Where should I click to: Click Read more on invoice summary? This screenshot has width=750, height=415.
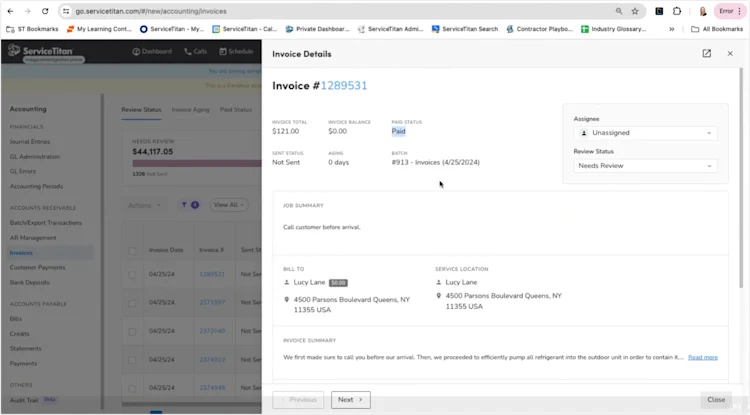(703, 357)
